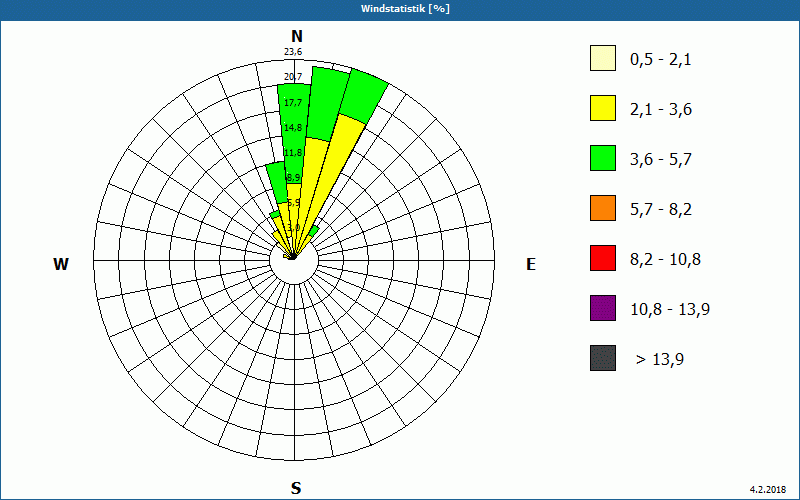Click the orange 5,7 - 8,2 legend swatch
800x500 pixels.
tap(603, 208)
